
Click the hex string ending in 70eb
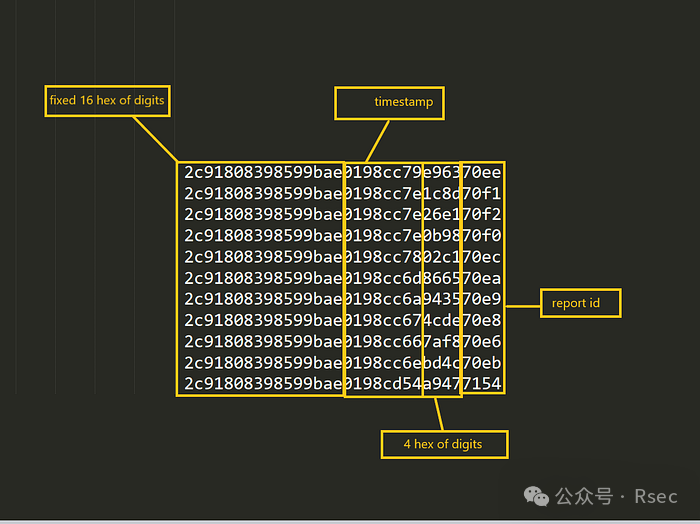[x=342, y=363]
